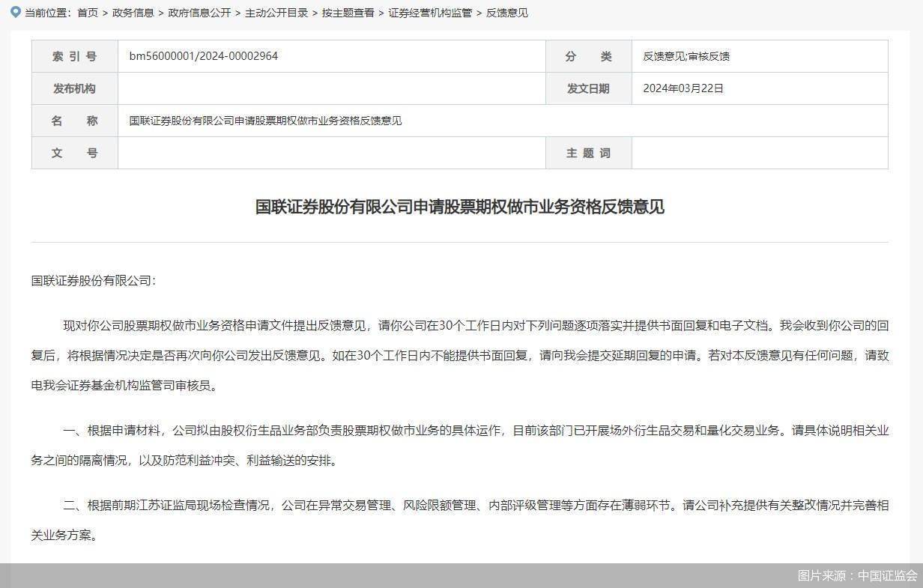The image size is (923, 588).
Task: Select the document name in the 名称 row
Action: [265, 121]
